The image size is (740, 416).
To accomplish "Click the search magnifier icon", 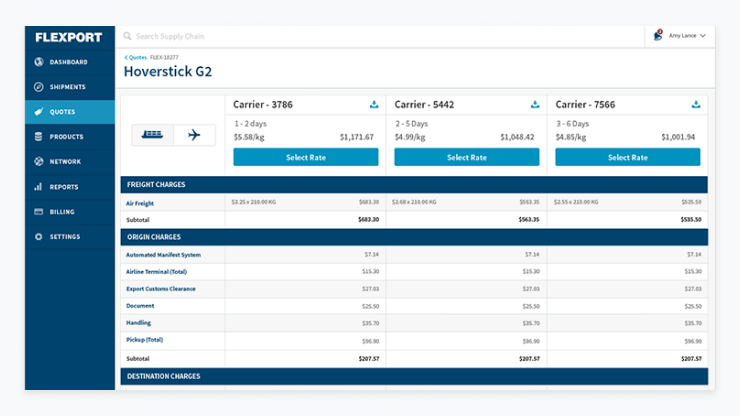I will 127,36.
